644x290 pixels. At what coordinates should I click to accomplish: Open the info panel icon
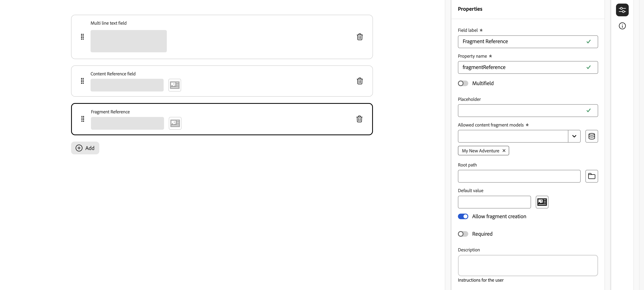622,26
